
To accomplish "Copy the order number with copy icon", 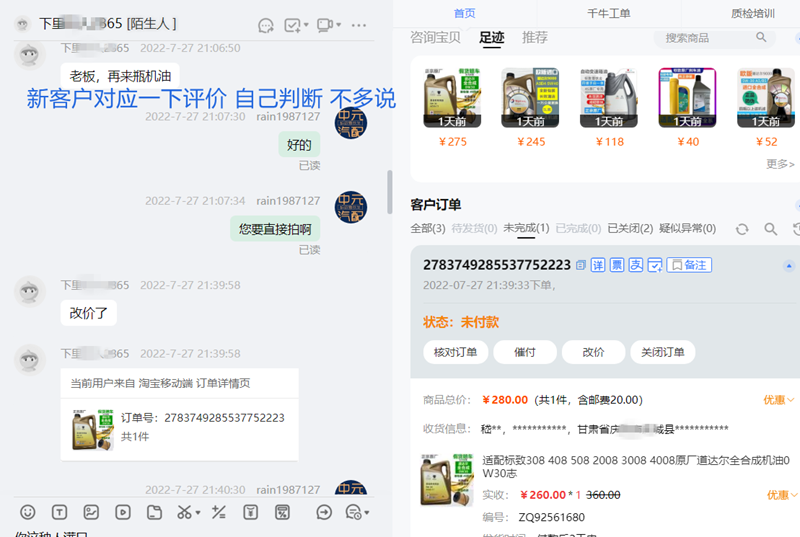I will click(x=581, y=265).
